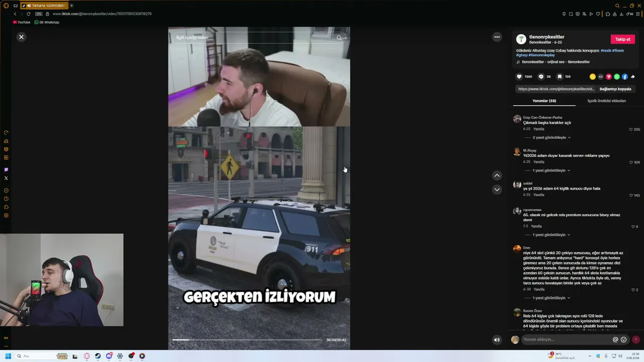Screen dimensions: 644x362
Task: Open the tienonkesitler original sound link
Action: tap(555, 62)
